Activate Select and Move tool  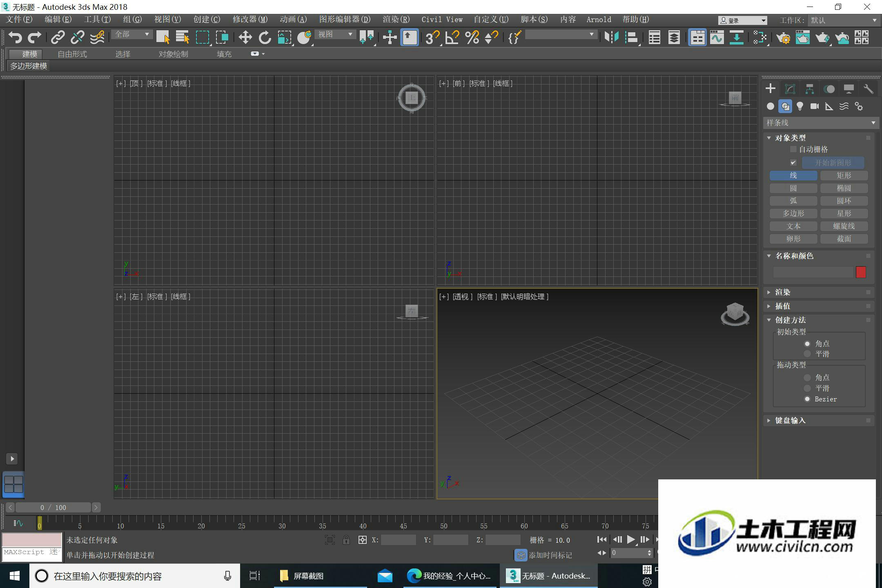click(x=245, y=38)
